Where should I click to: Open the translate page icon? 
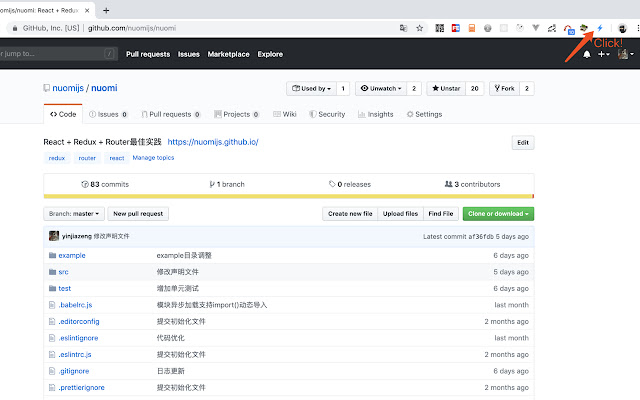pyautogui.click(x=403, y=28)
